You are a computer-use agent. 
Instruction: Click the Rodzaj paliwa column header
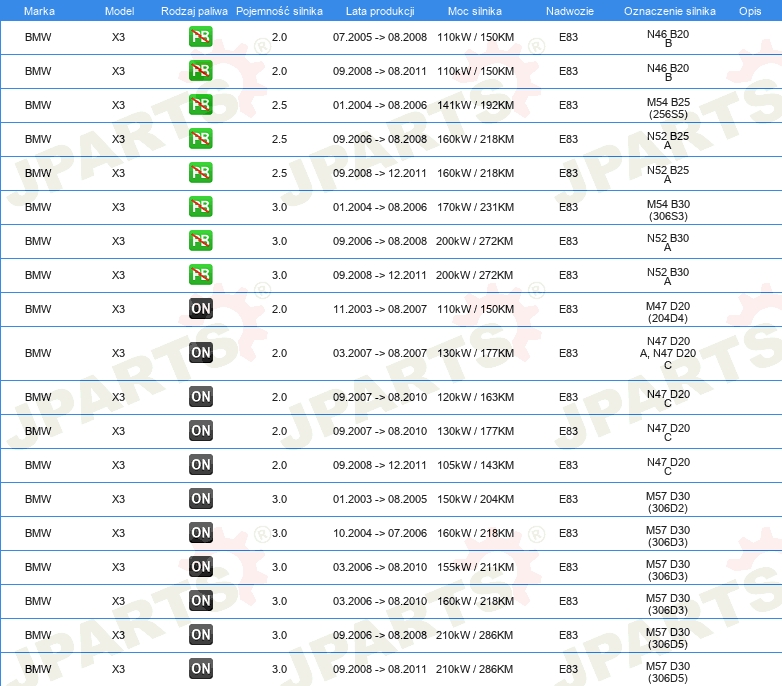click(194, 10)
